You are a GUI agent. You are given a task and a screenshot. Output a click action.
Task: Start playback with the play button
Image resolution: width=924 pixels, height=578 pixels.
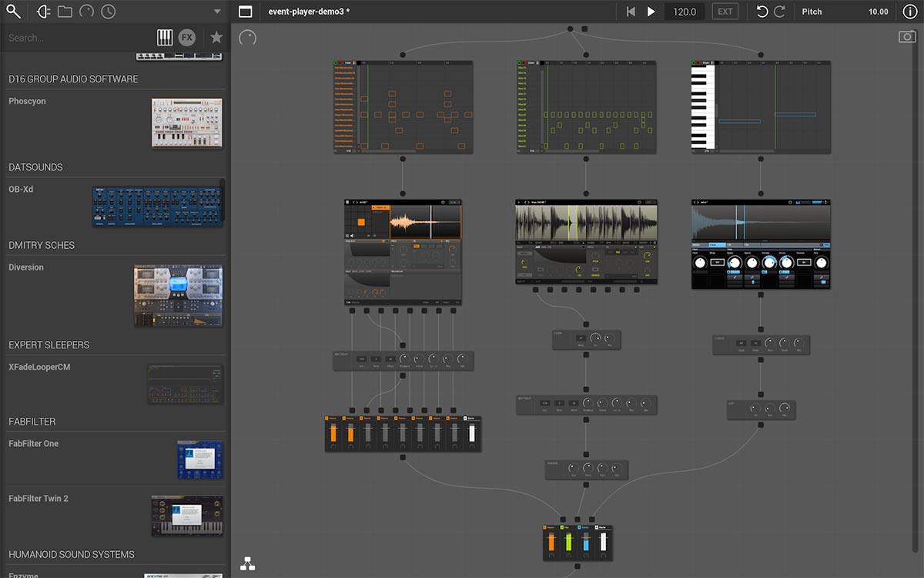click(x=651, y=12)
